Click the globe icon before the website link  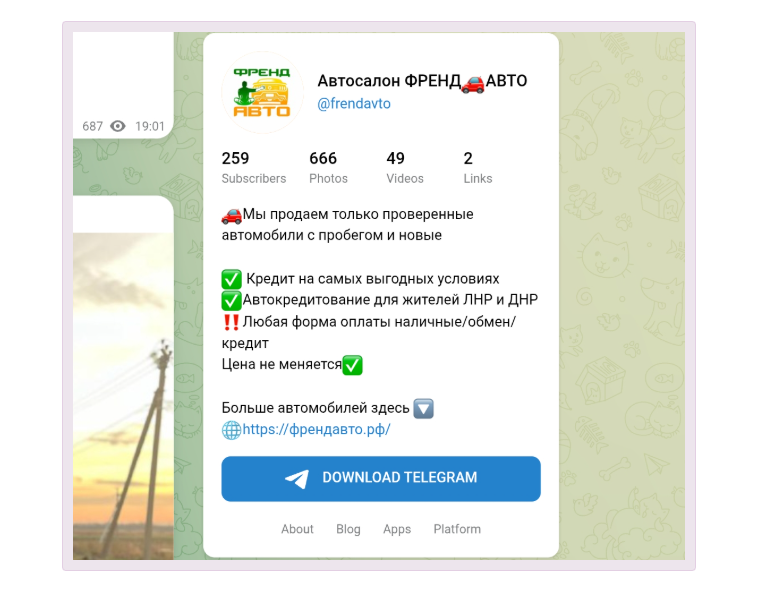[x=231, y=430]
